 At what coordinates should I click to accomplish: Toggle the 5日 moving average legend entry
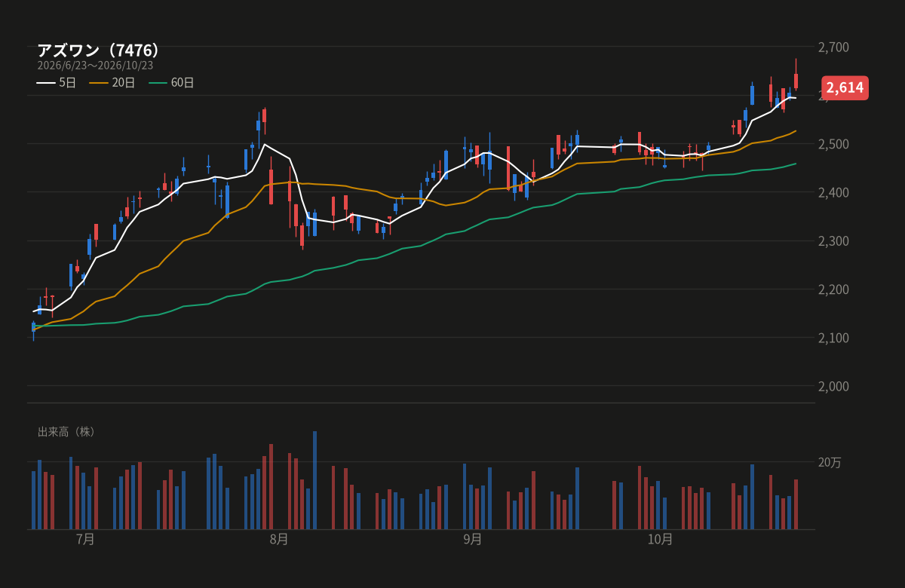pyautogui.click(x=57, y=83)
